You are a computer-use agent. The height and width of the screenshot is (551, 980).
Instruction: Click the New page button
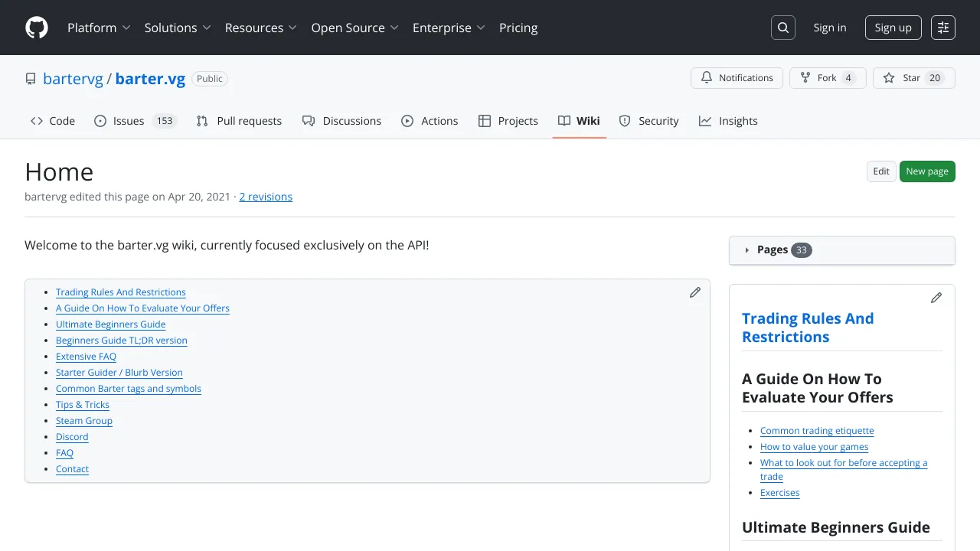pos(927,171)
